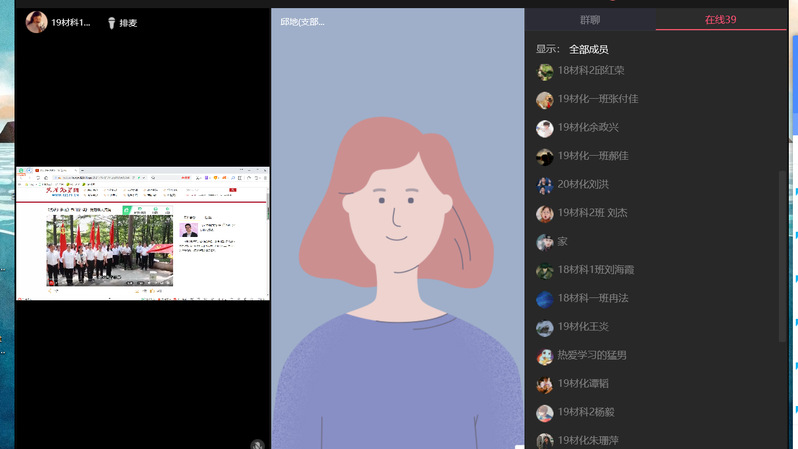
Task: Switch to the 在线39 tab
Action: [x=720, y=20]
